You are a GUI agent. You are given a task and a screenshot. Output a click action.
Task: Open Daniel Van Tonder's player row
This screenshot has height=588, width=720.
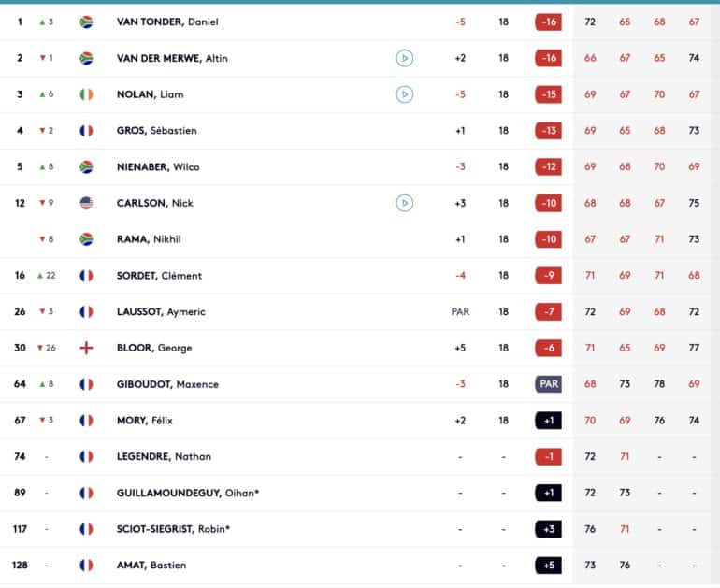[x=360, y=22]
